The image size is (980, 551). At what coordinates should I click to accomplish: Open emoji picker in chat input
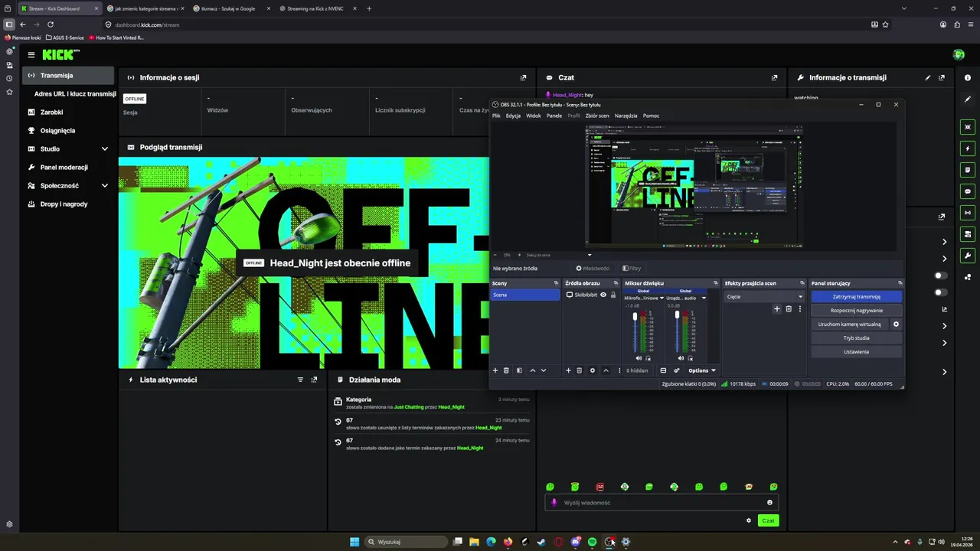pos(769,503)
